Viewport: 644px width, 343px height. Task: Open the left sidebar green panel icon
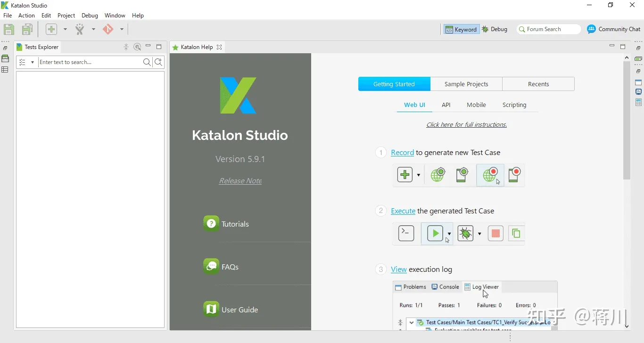[5, 58]
